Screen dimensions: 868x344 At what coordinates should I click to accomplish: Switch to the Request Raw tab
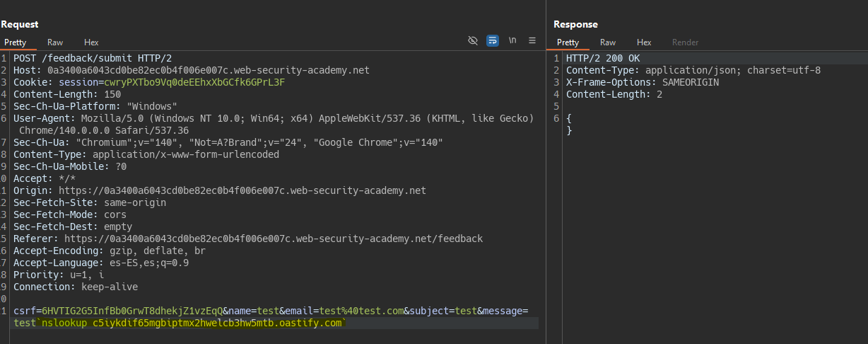click(54, 42)
